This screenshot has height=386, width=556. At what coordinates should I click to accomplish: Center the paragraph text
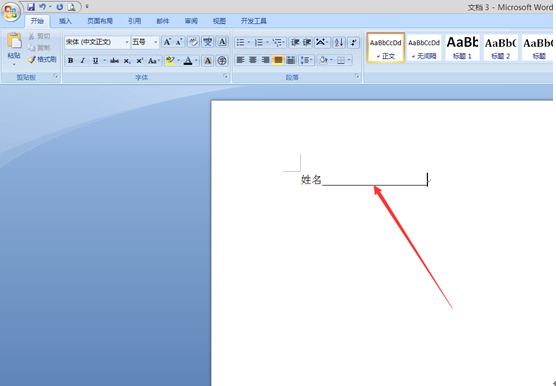tap(253, 60)
